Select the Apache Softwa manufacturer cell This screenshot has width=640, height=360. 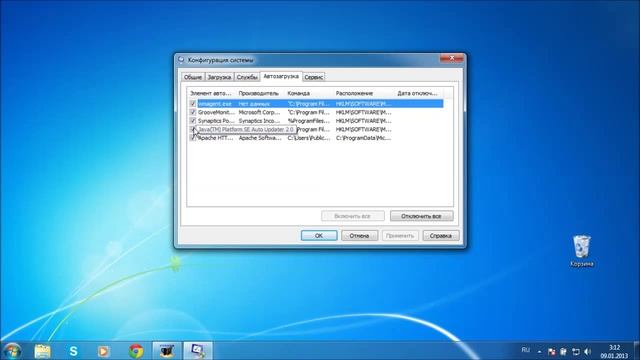tap(260, 138)
